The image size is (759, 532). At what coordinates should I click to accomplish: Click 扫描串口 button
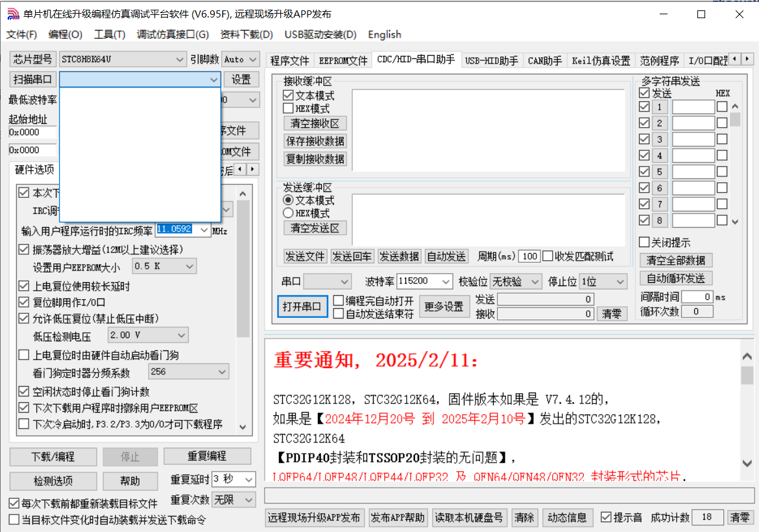coord(33,79)
